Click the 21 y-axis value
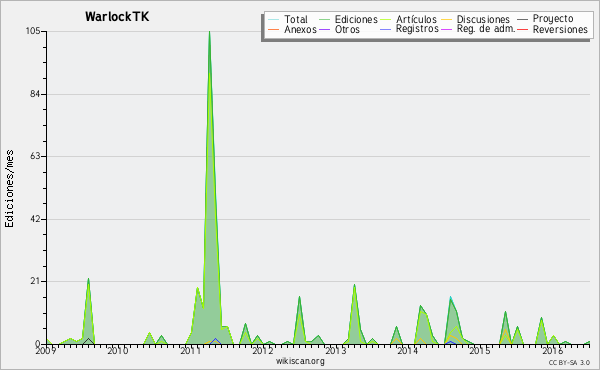600x370 pixels. coord(35,281)
